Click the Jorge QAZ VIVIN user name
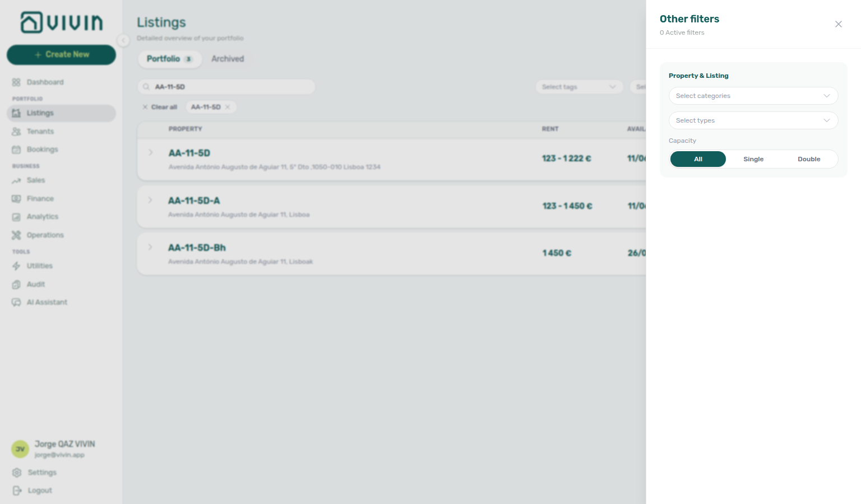 click(65, 444)
